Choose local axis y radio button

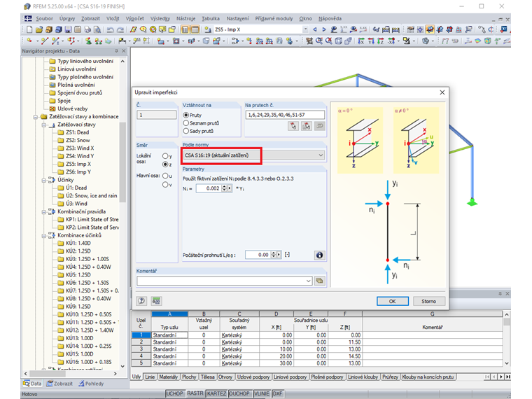pos(165,156)
